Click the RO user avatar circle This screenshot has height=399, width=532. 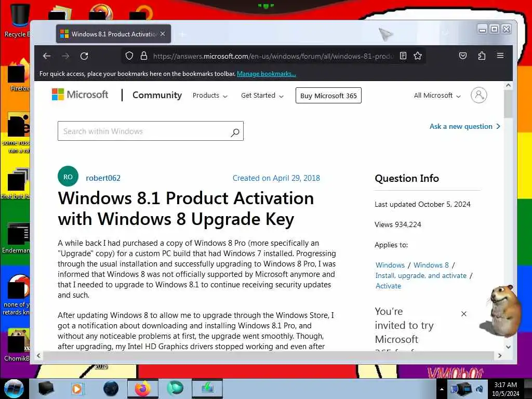point(68,176)
